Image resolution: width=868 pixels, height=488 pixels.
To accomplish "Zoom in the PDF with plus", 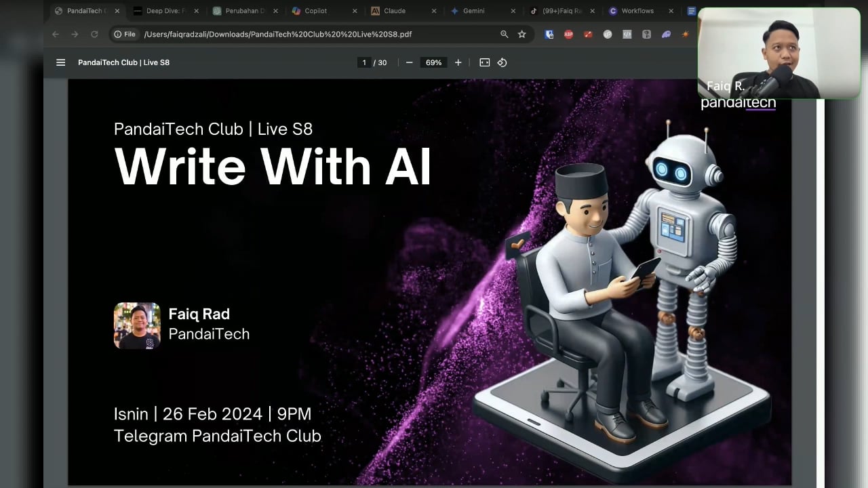I will click(458, 62).
